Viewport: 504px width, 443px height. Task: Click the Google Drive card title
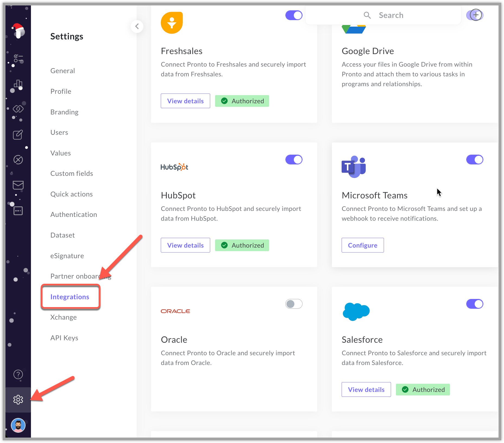click(368, 51)
